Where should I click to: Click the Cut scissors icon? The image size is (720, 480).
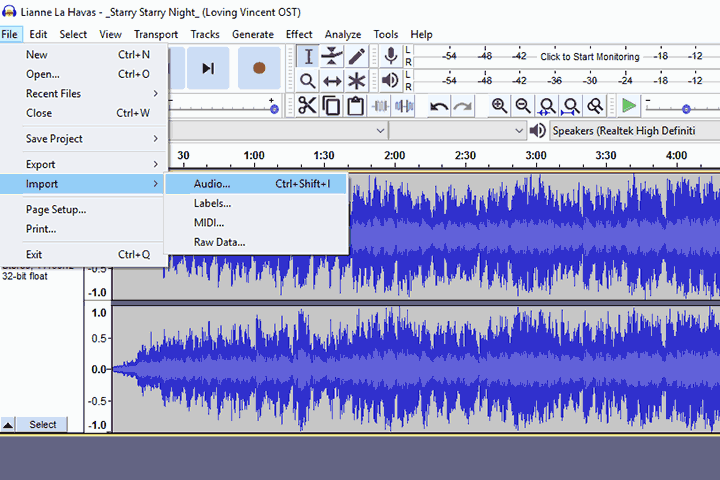click(307, 106)
